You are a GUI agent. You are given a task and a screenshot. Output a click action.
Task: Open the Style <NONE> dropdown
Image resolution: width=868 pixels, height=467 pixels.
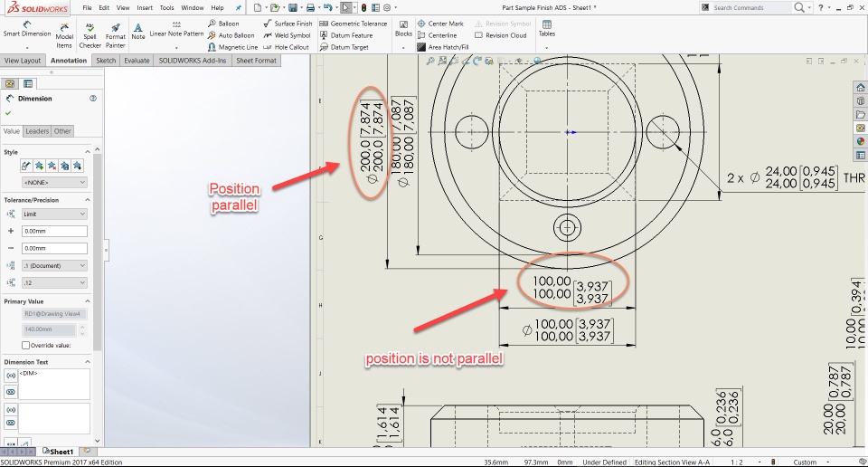[54, 182]
